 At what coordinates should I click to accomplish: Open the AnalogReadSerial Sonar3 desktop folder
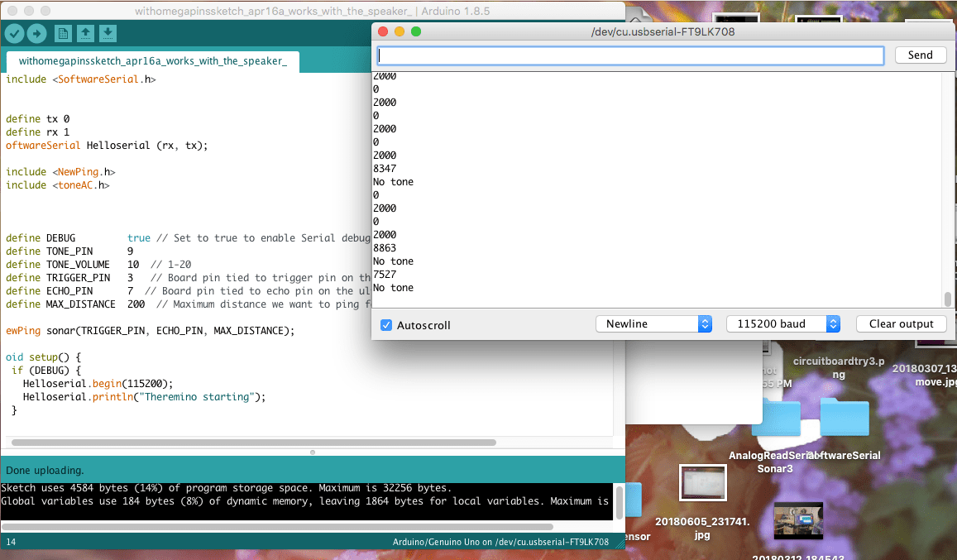click(776, 418)
